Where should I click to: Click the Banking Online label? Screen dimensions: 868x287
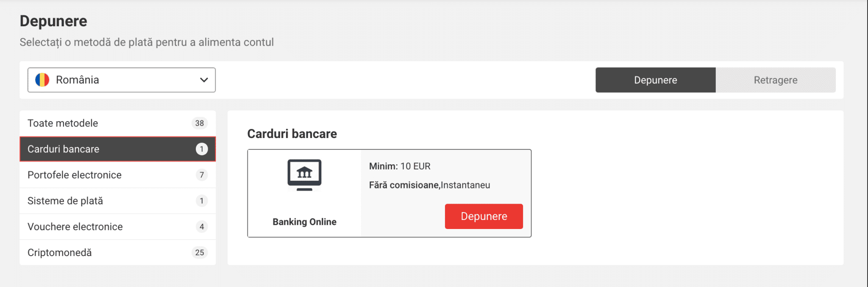(x=304, y=222)
